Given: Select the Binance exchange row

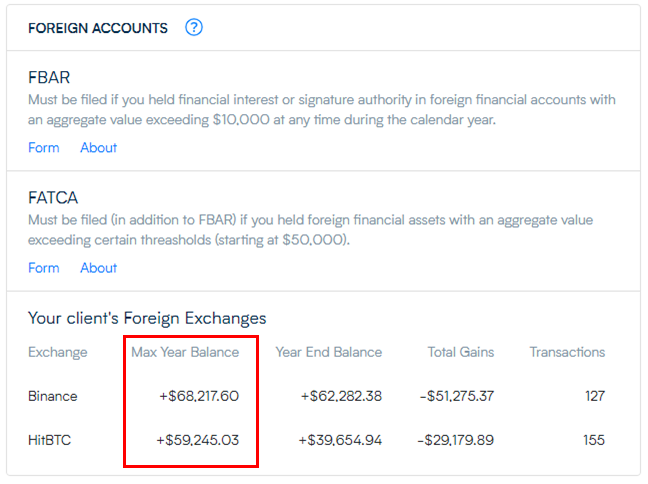Looking at the screenshot, I should coord(53,396).
